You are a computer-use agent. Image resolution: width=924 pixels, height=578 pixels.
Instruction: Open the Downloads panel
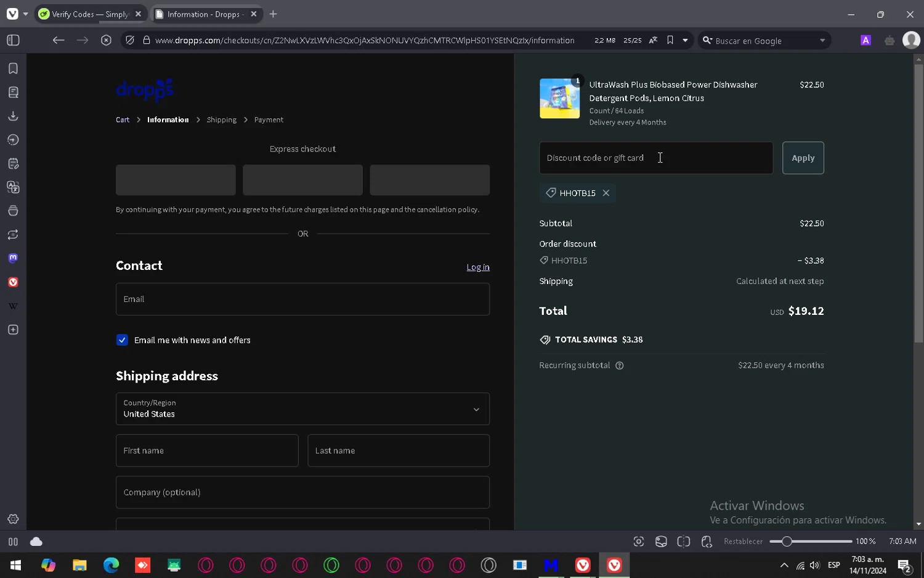click(x=13, y=116)
